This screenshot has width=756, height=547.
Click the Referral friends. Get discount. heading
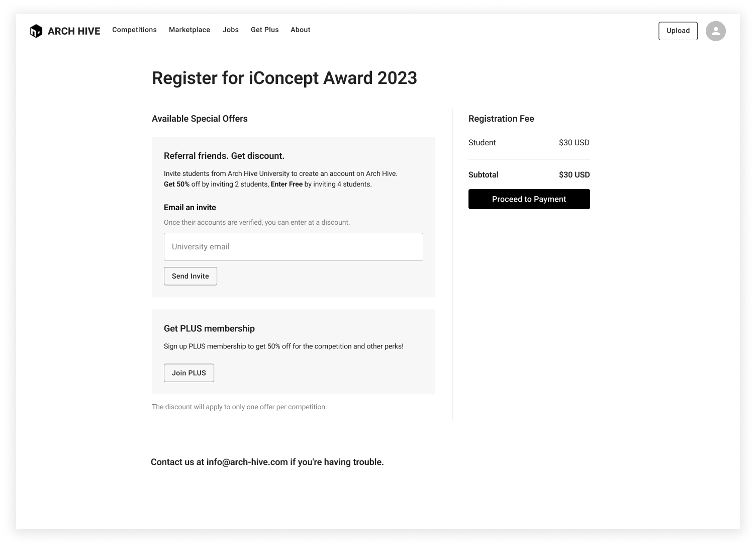224,156
